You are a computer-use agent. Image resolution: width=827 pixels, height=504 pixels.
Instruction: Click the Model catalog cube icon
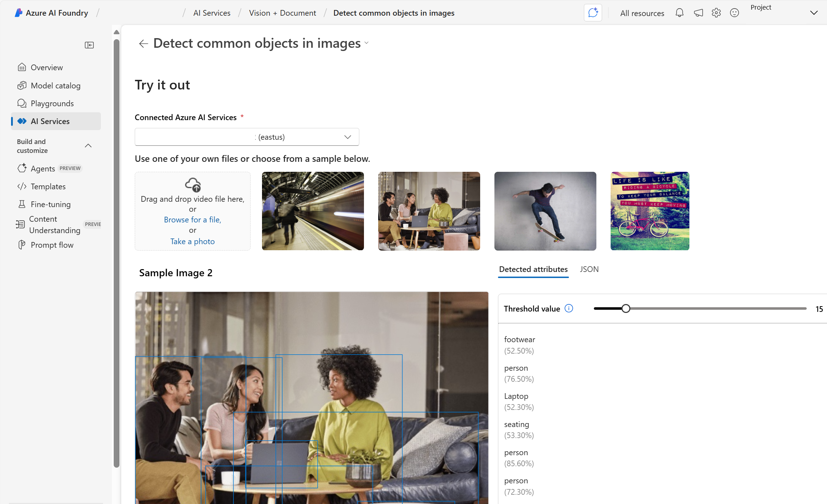click(22, 85)
